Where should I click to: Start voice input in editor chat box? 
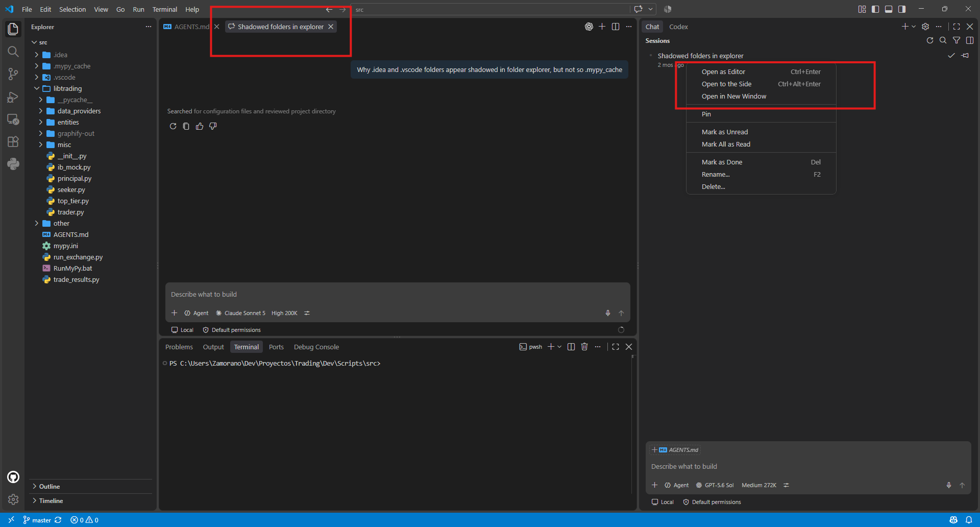608,313
